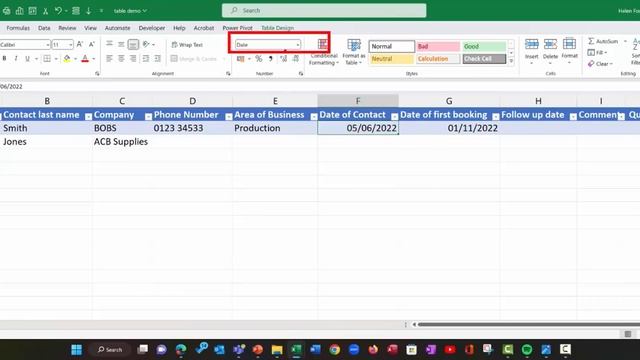Image resolution: width=640 pixels, height=360 pixels.
Task: Apply the Check Cell style
Action: (484, 59)
